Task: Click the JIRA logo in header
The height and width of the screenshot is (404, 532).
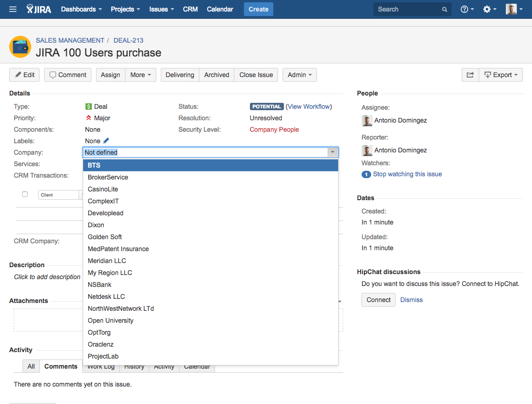Action: pyautogui.click(x=39, y=9)
